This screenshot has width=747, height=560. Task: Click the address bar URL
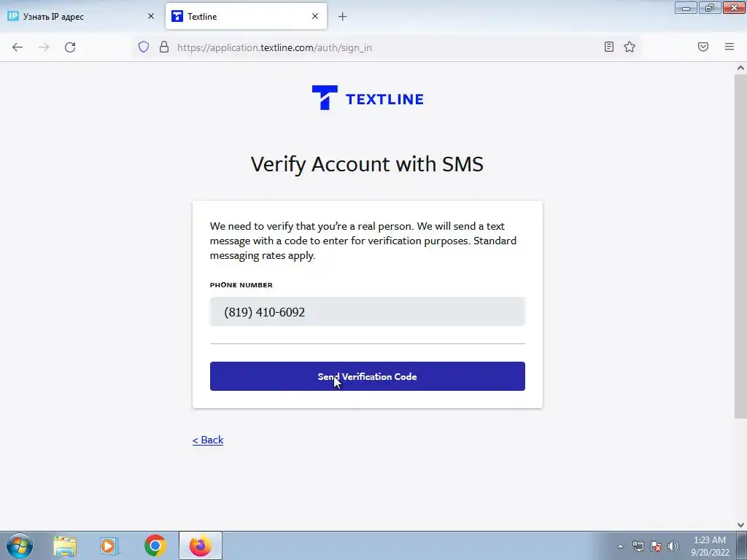tap(274, 47)
